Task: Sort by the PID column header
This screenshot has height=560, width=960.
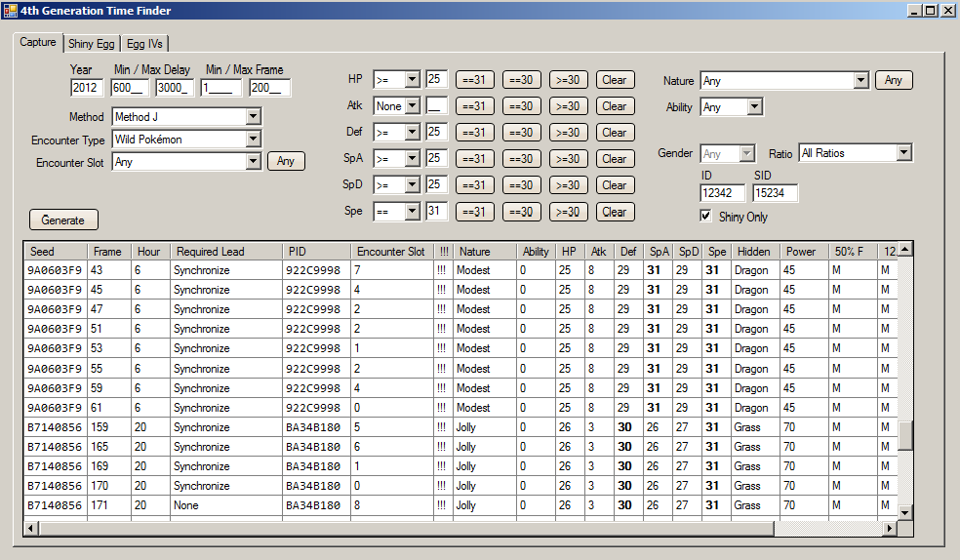Action: [317, 252]
